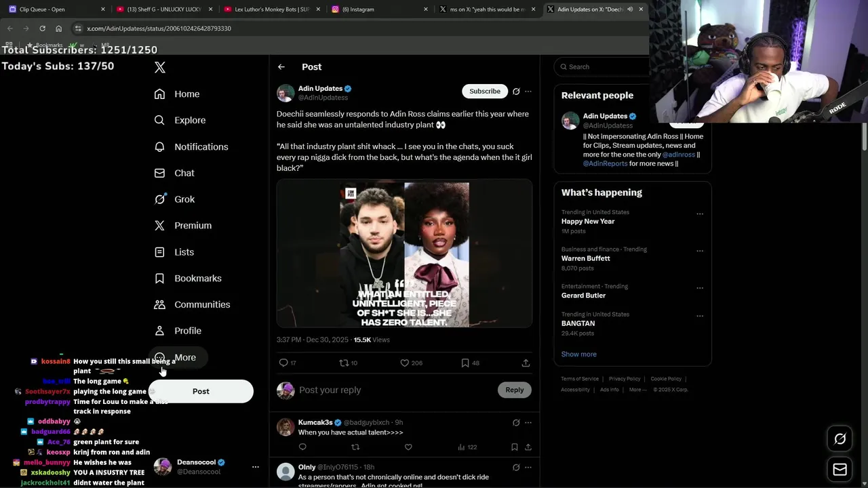Open Warren Buffett trend

(x=586, y=258)
